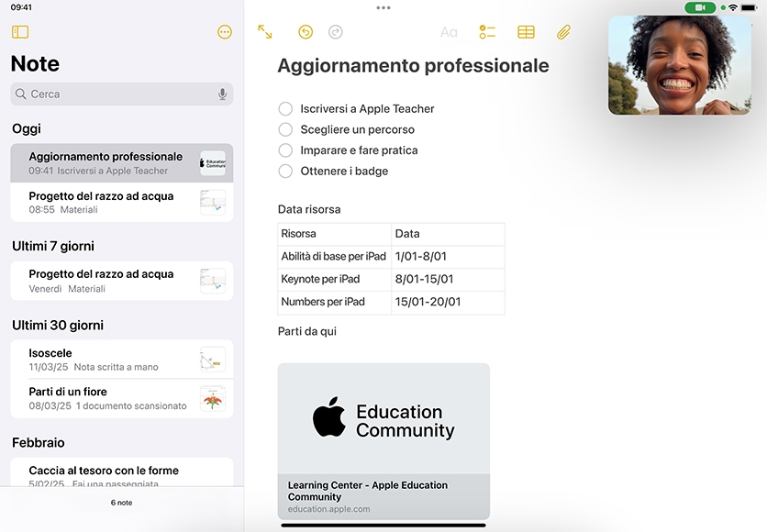Select the Numbers per iPad cell
767x532 pixels.
(335, 302)
